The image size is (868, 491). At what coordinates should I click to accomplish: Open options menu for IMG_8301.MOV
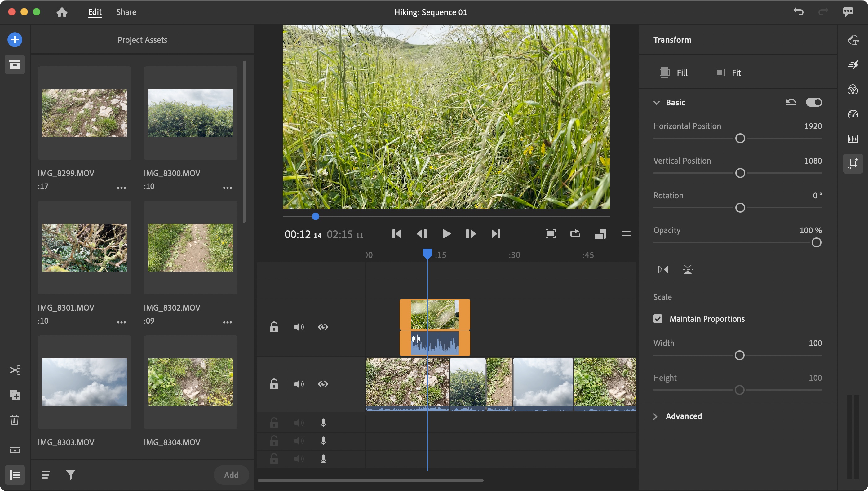click(x=122, y=322)
